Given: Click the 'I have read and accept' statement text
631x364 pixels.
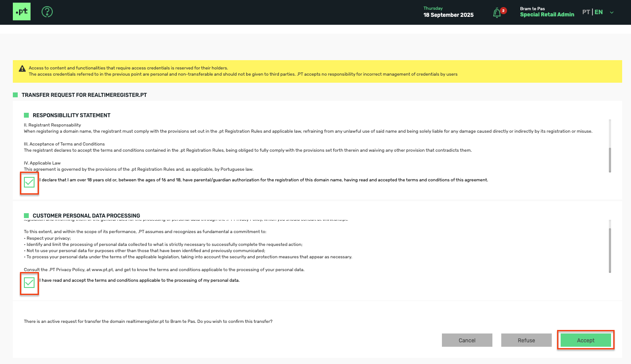Looking at the screenshot, I should [139, 280].
